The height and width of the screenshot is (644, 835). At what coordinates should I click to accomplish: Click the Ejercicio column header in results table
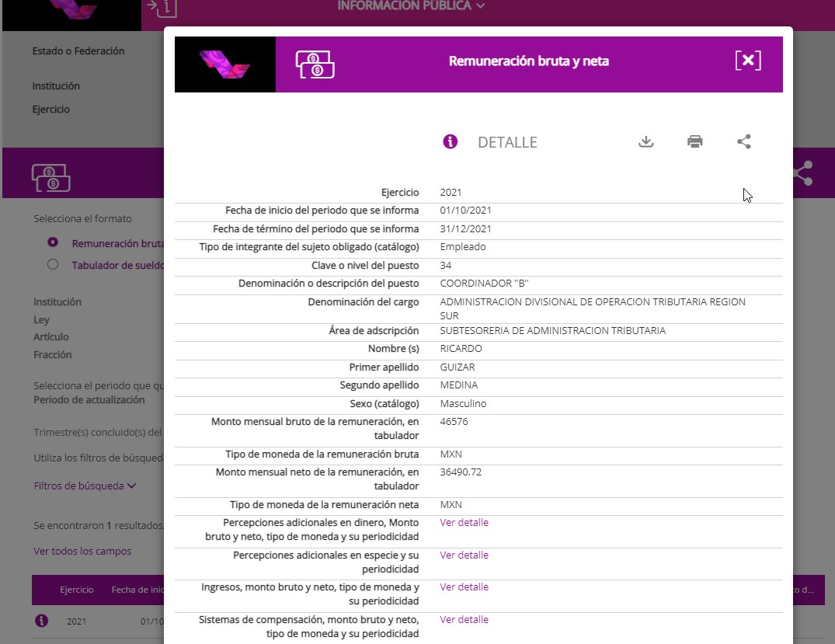77,590
